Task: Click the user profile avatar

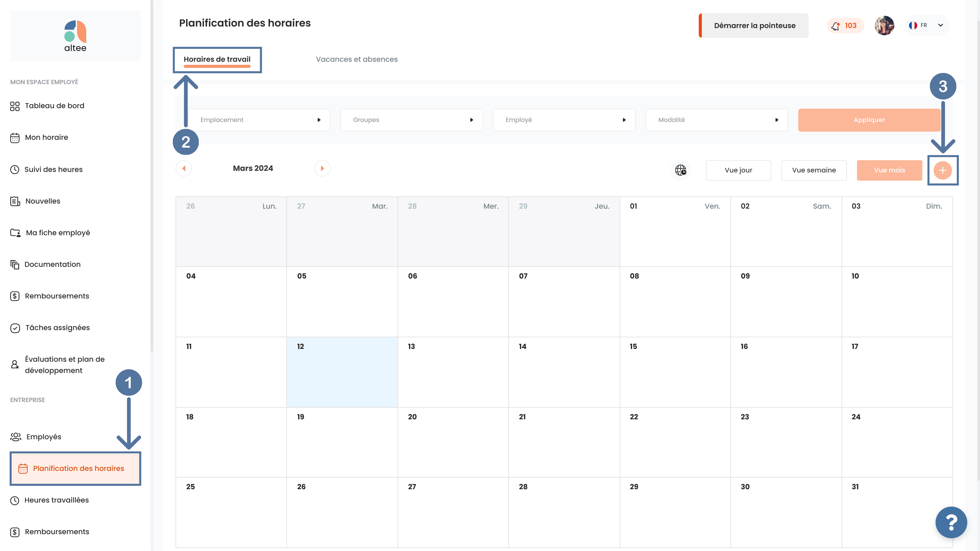Action: pos(884,25)
